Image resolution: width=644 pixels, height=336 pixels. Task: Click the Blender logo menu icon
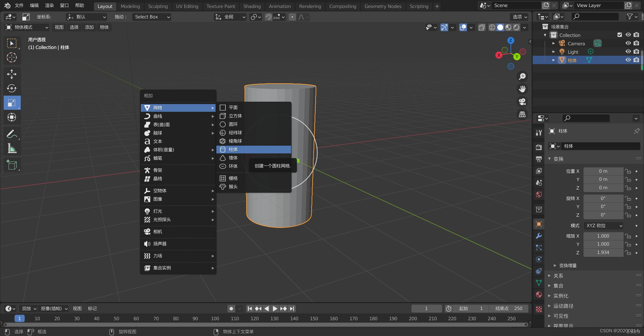click(x=7, y=6)
